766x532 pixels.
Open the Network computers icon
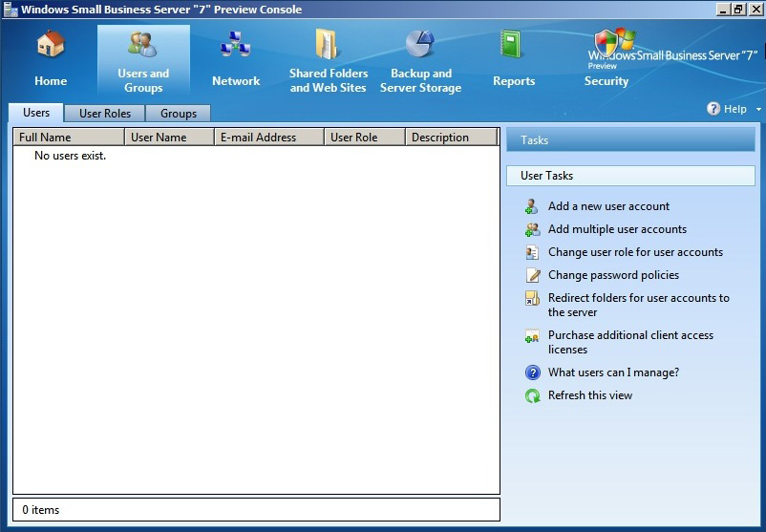point(236,44)
